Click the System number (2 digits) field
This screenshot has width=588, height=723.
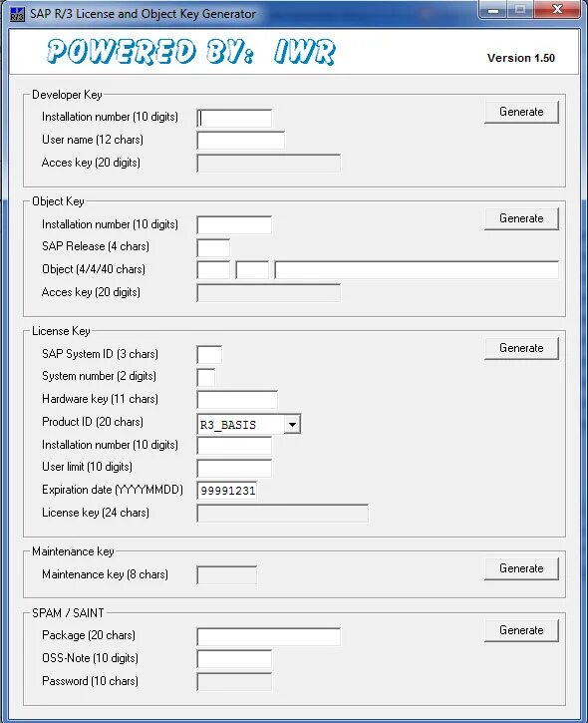[x=206, y=377]
